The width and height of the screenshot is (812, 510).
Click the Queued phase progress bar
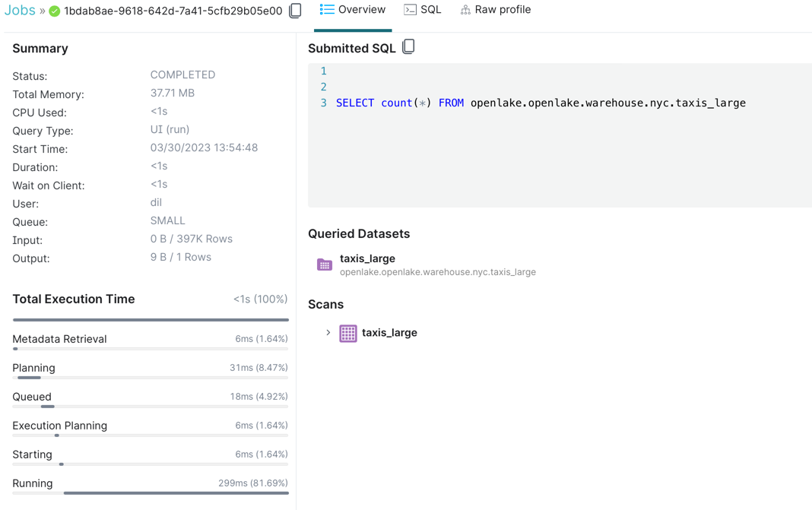tap(47, 407)
